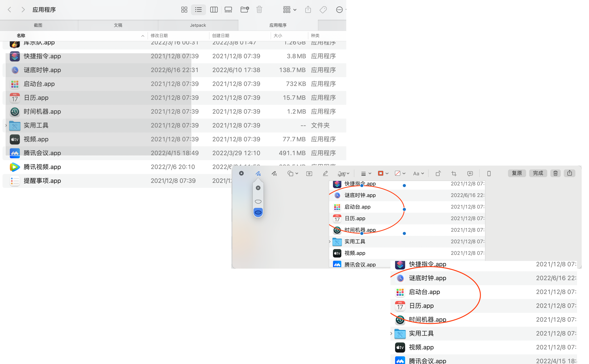Click the Rotate icon in markup toolbar
Viewport: 589px width, 364px height.
(x=438, y=173)
